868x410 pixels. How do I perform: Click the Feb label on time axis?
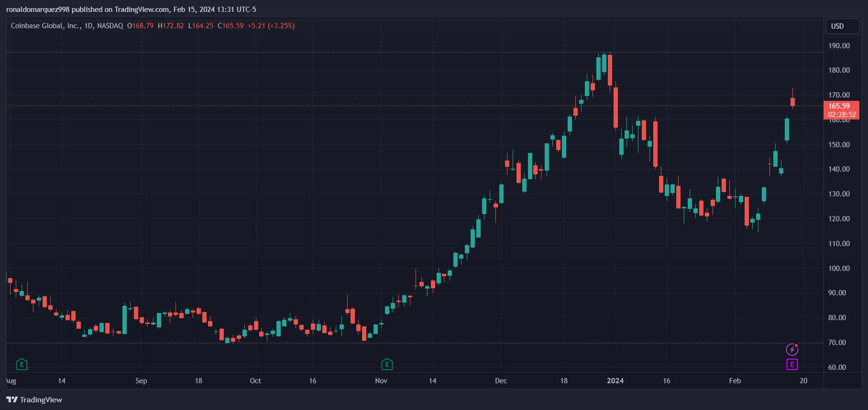click(735, 381)
